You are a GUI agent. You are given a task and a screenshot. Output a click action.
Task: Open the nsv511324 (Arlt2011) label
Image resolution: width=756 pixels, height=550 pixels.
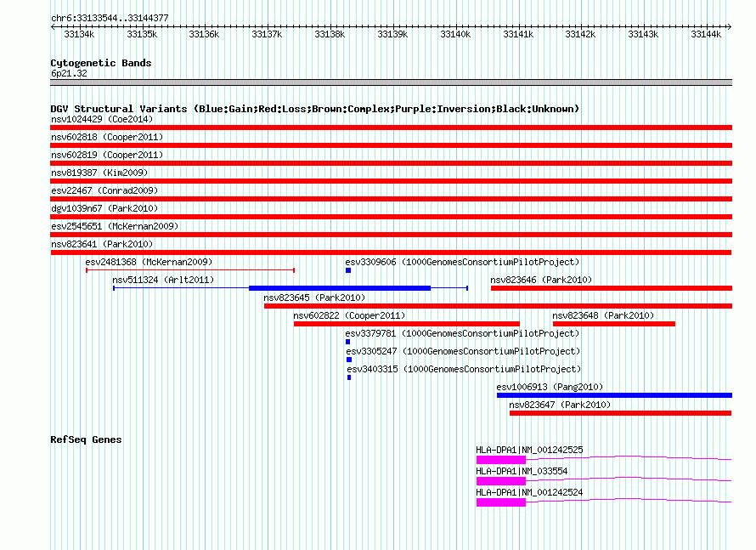(x=163, y=280)
